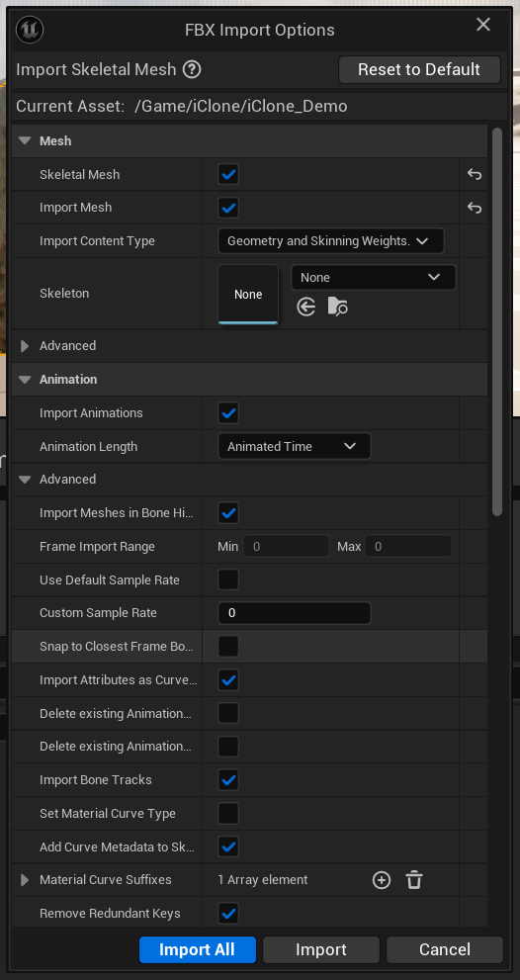
Task: Reset the Skeletal Mesh option to default arrow
Action: coord(475,174)
